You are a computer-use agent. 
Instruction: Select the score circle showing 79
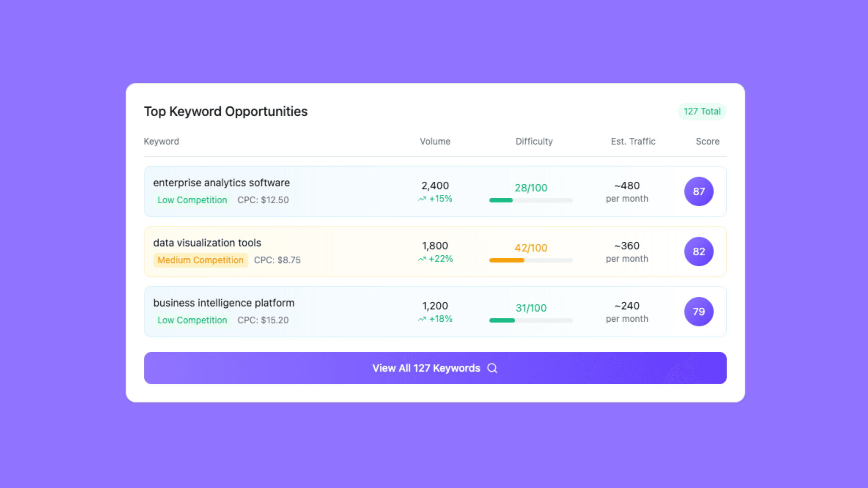pos(698,311)
